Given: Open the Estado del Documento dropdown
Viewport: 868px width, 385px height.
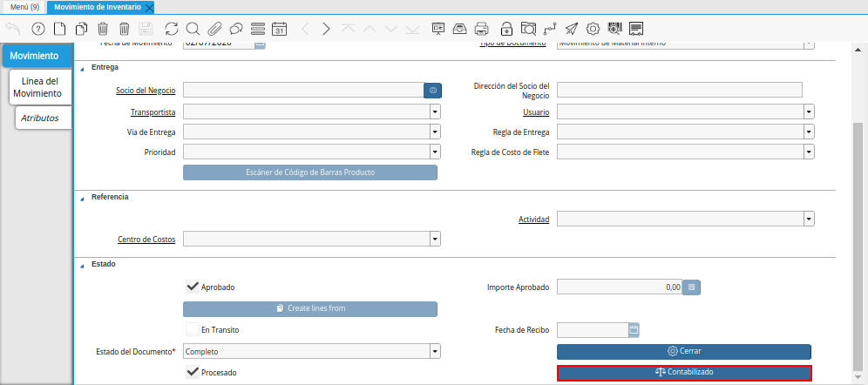Looking at the screenshot, I should pyautogui.click(x=434, y=352).
